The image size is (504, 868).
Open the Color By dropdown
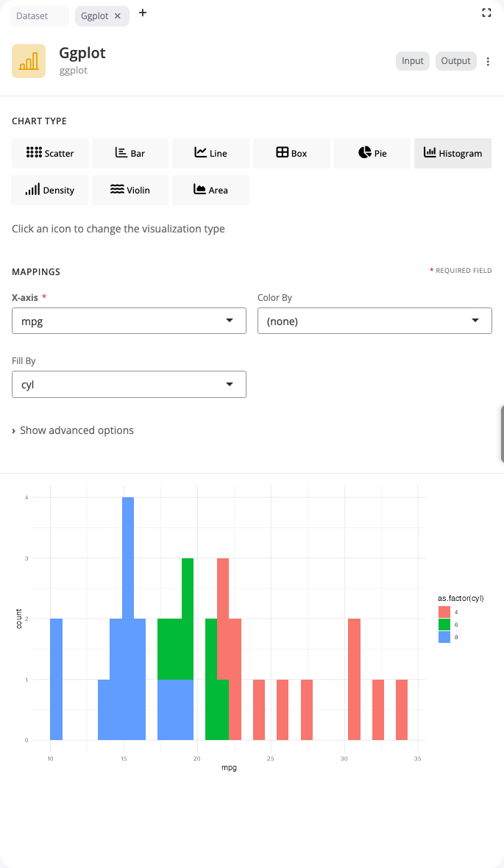click(x=375, y=321)
